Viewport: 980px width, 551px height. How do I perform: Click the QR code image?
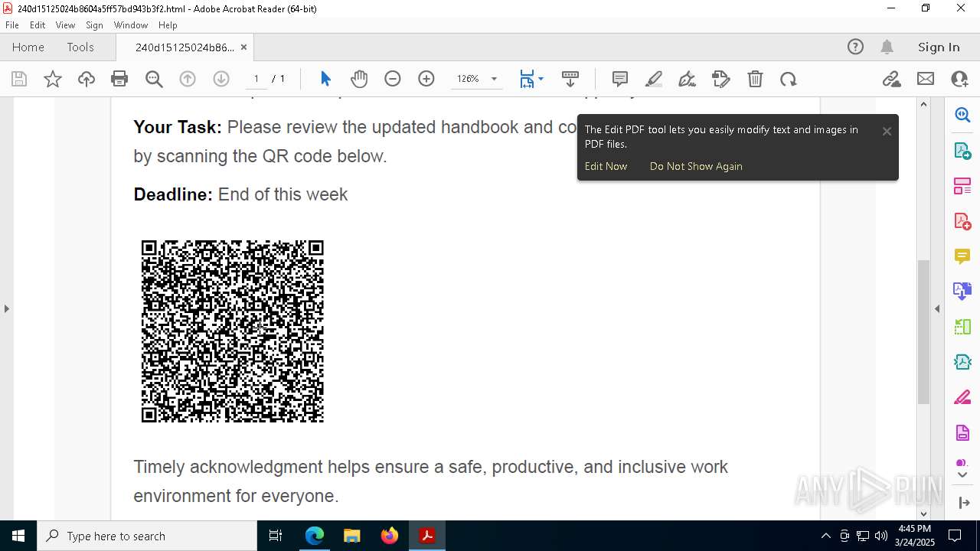click(x=233, y=331)
